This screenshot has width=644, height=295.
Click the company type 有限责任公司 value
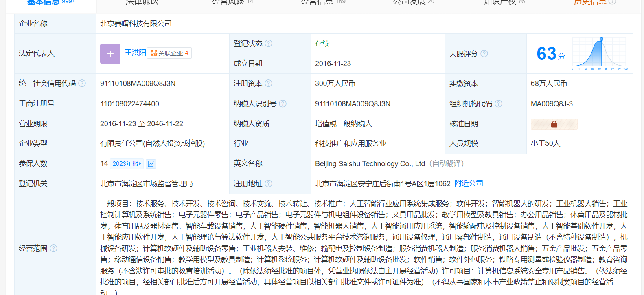click(152, 143)
